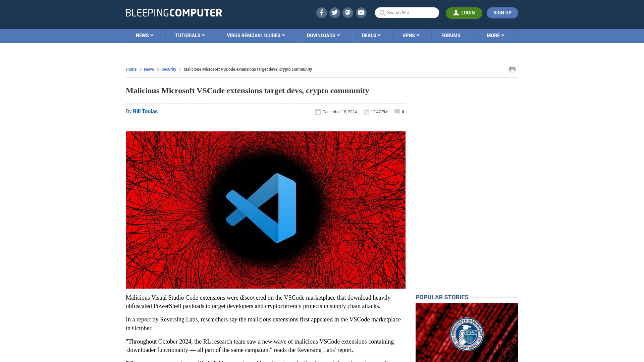Click the POPULAR STORIES thumbnail image
The width and height of the screenshot is (644, 362).
467,332
